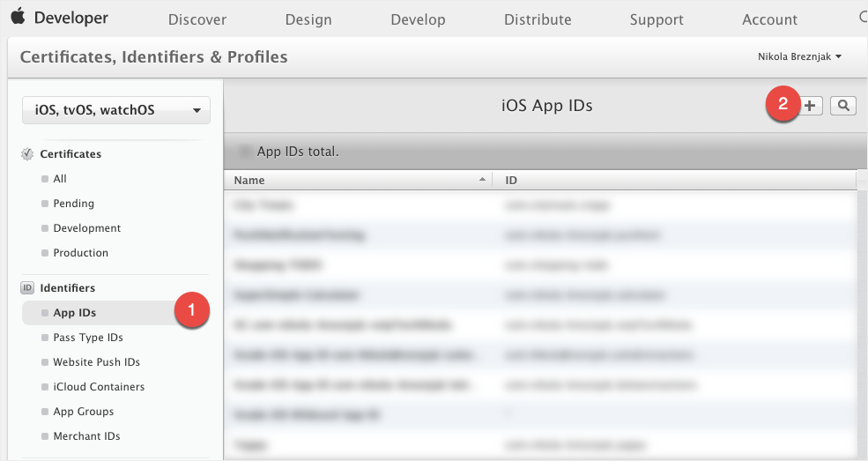This screenshot has width=868, height=461.
Task: Sort by the ID column header
Action: click(674, 181)
